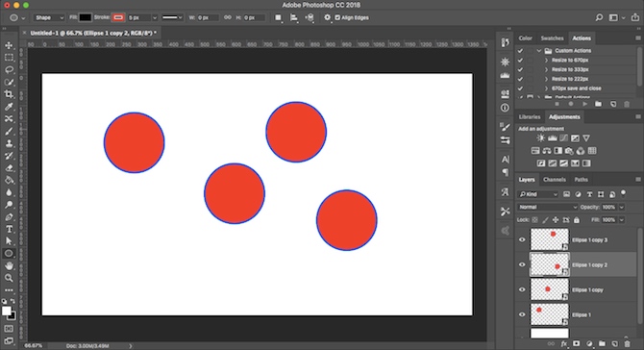The height and width of the screenshot is (350, 644).
Task: Select the Zoom tool
Action: (x=9, y=278)
